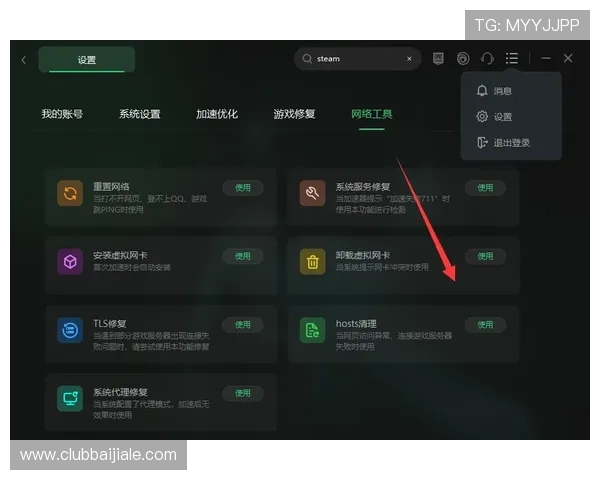
Task: Click the logout door icon
Action: pyautogui.click(x=482, y=142)
